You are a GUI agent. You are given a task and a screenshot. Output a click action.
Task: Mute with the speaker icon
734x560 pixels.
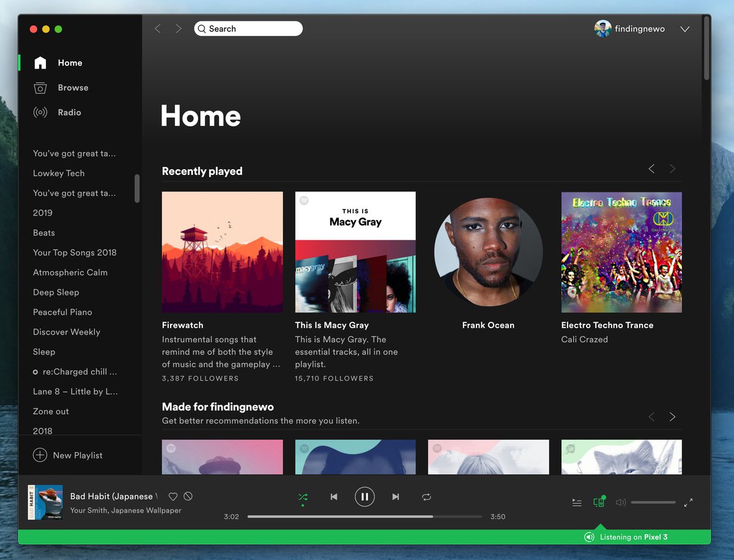[621, 503]
